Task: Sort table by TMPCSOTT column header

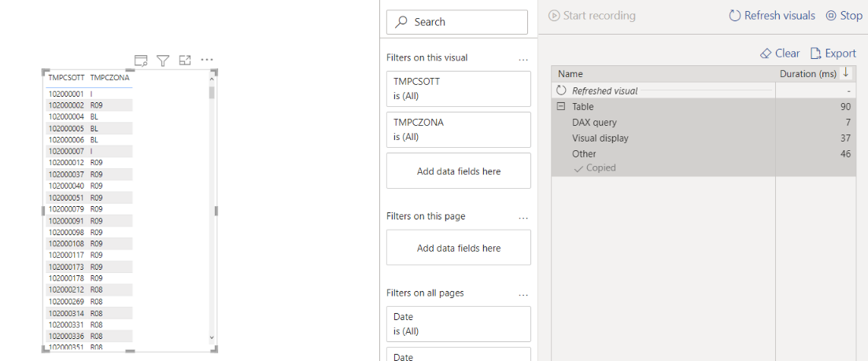Action: click(66, 77)
